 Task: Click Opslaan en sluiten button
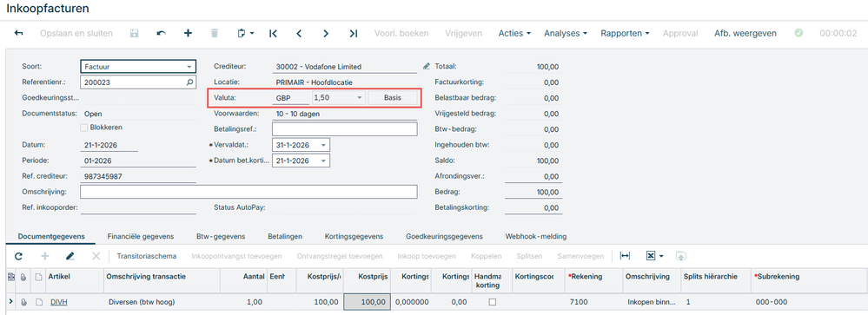[x=76, y=33]
